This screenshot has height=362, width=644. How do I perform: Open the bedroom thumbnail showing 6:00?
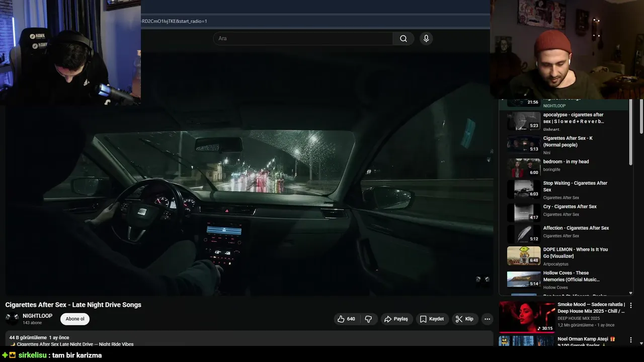(x=524, y=168)
